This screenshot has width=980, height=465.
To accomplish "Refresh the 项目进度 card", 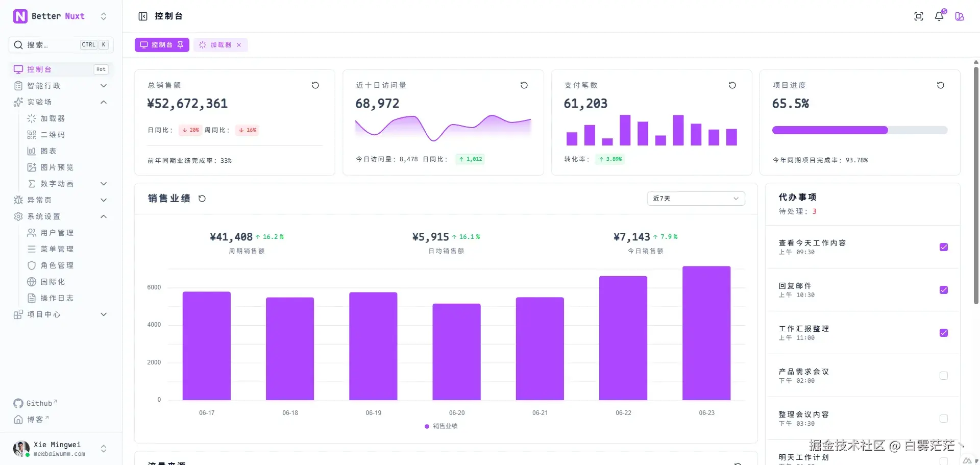I will tap(941, 85).
